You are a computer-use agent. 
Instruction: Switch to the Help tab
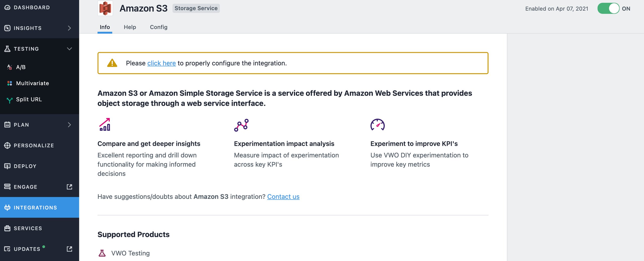point(130,27)
